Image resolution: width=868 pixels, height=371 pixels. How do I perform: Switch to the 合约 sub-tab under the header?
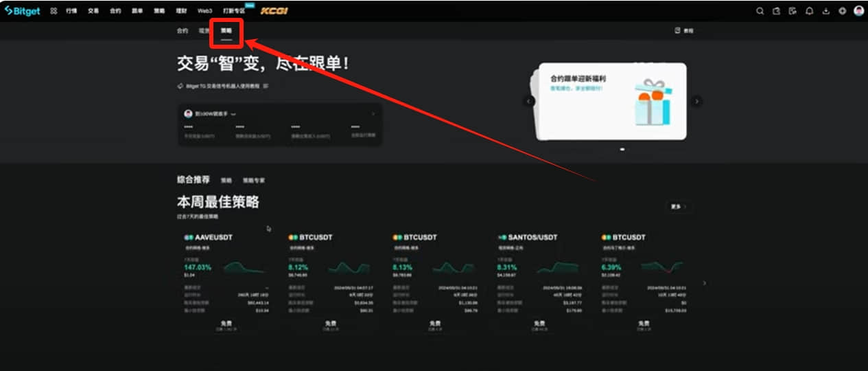(183, 31)
